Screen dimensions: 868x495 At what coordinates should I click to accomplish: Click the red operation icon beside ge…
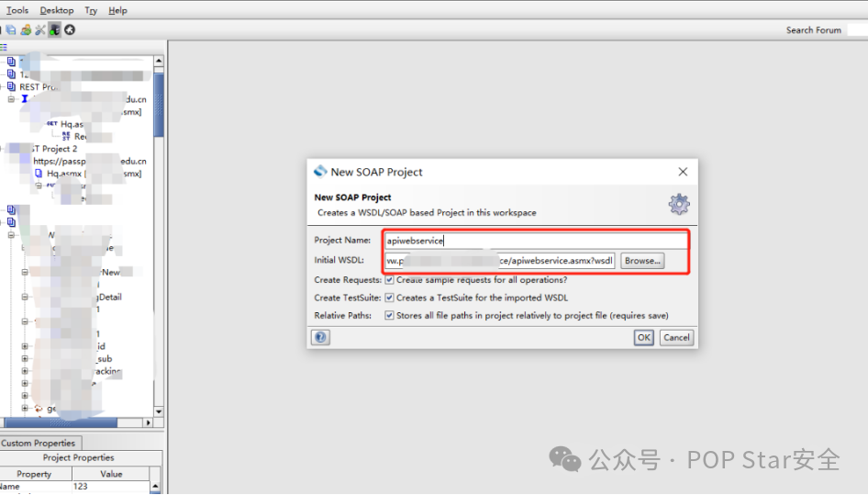(39, 409)
